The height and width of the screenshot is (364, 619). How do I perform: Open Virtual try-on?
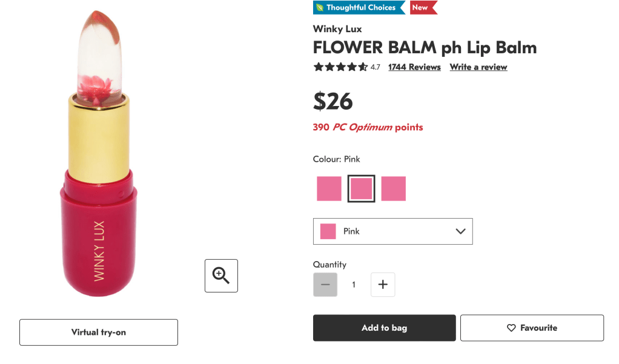tap(99, 332)
